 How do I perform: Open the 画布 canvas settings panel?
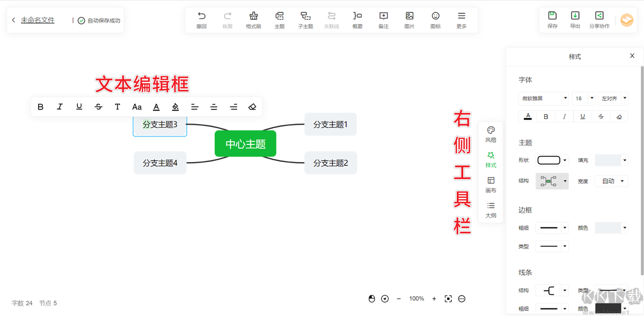click(491, 184)
